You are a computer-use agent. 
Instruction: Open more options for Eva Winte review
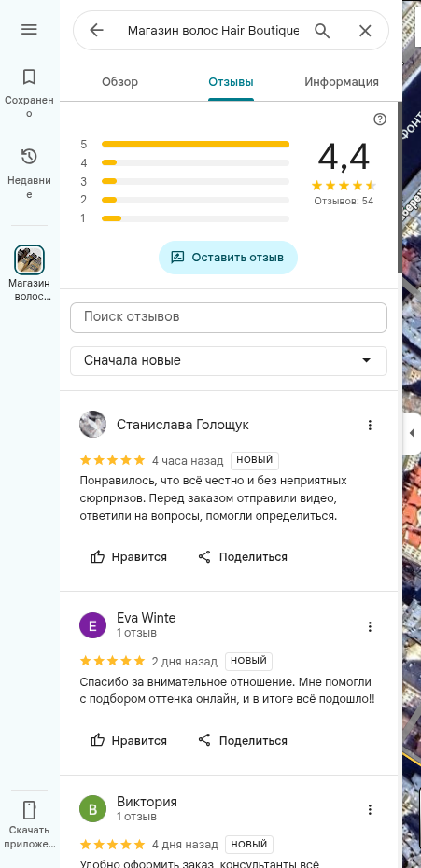(x=370, y=626)
